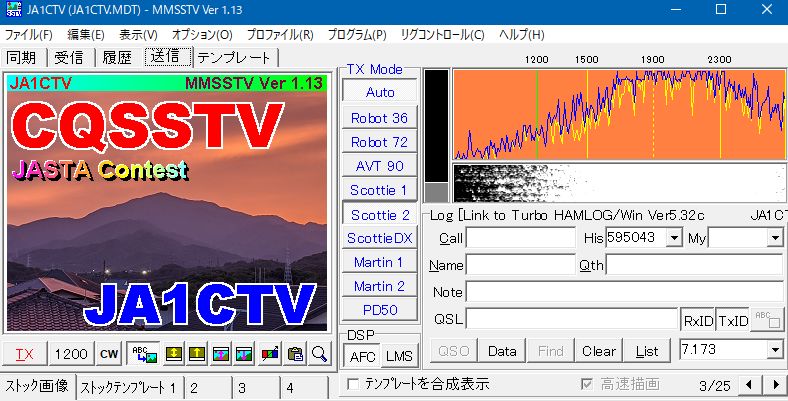This screenshot has width=788, height=401.
Task: Click the red TX transmit button
Action: coord(24,354)
